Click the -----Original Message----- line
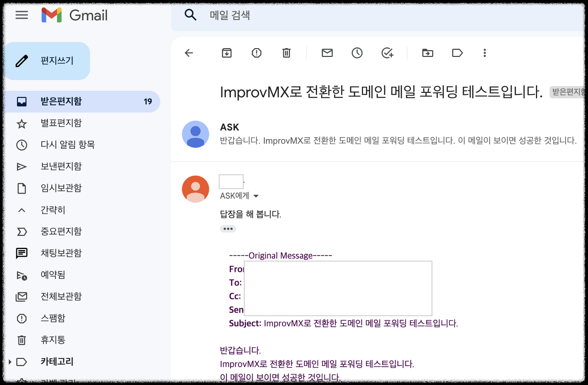 [x=280, y=256]
